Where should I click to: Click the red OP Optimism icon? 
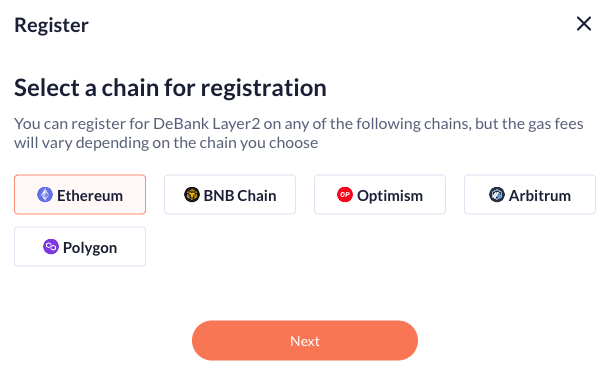click(345, 195)
